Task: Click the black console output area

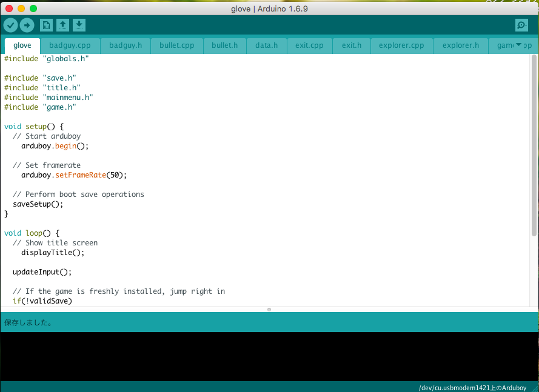Action: point(269,356)
